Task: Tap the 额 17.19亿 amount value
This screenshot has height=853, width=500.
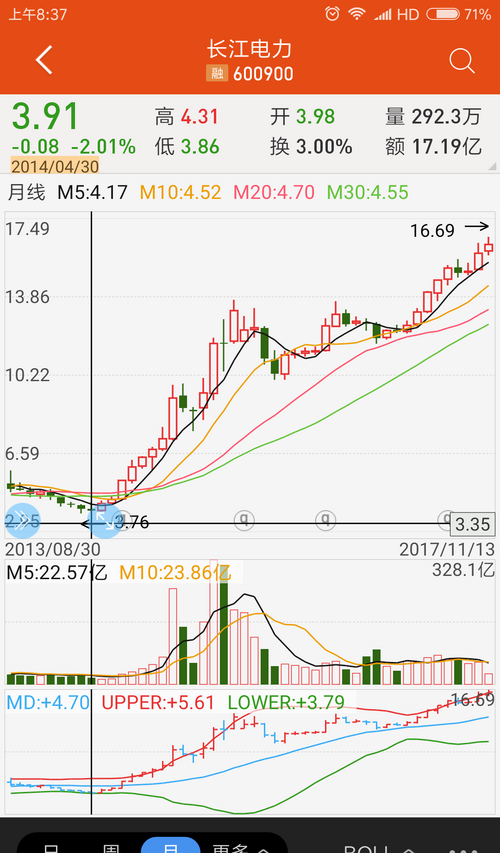Action: click(434, 146)
